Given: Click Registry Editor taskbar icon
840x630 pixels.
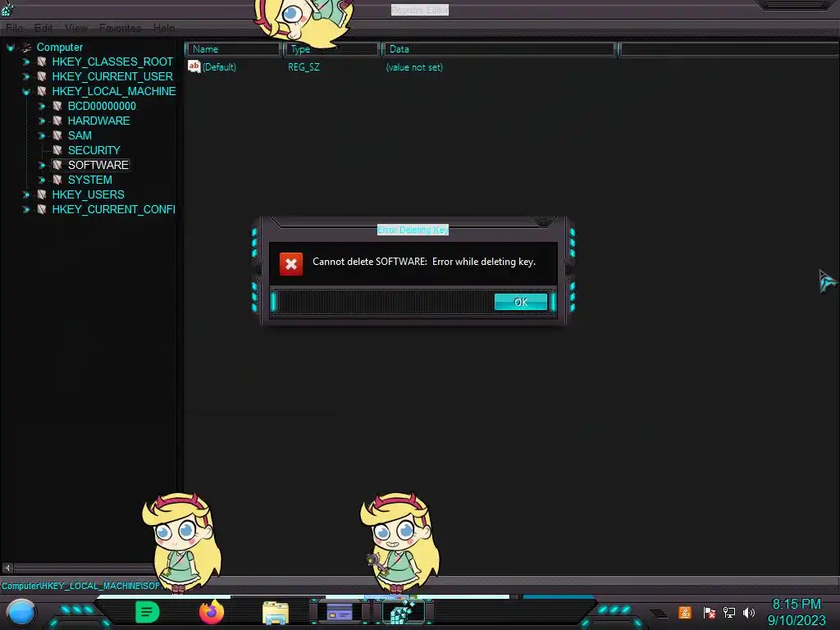Looking at the screenshot, I should (x=404, y=612).
